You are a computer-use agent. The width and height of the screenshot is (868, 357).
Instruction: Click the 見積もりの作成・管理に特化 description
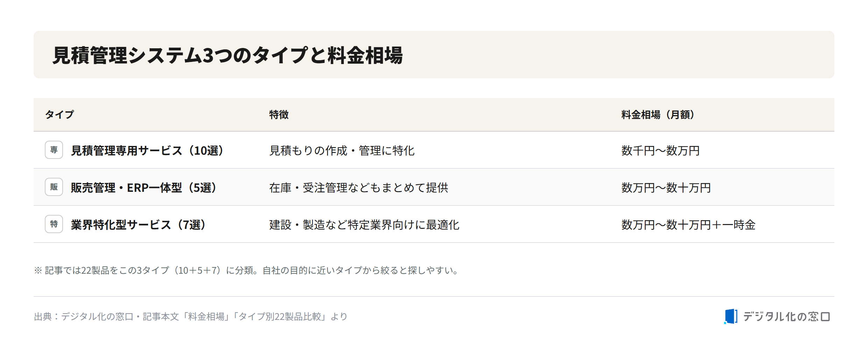342,150
